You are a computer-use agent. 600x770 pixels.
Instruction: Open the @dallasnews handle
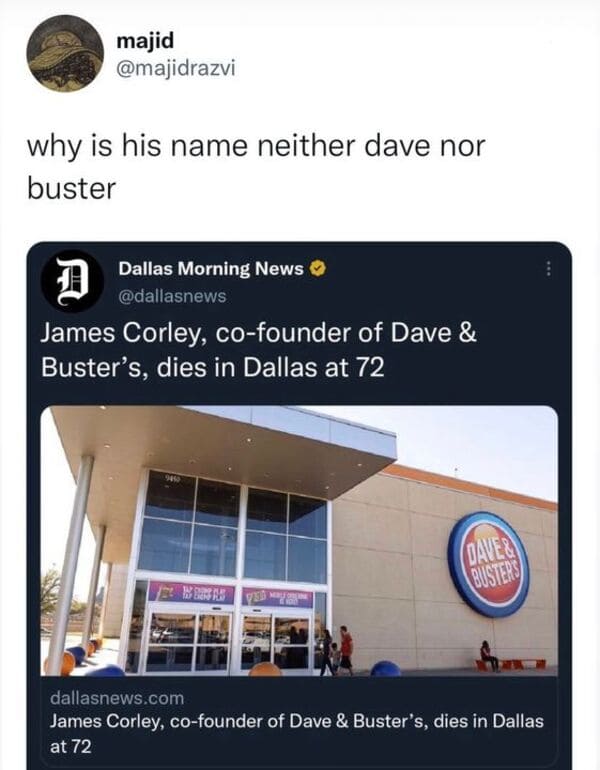(172, 296)
